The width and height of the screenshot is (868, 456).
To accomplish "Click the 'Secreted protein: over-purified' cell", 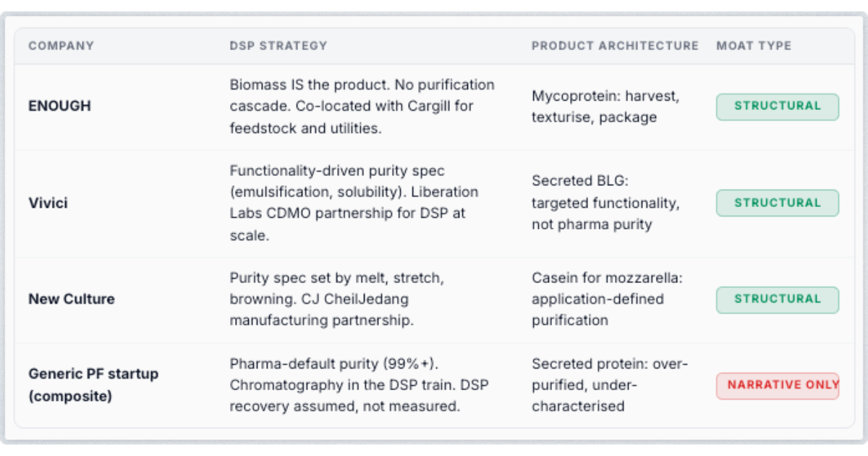I will click(x=610, y=385).
